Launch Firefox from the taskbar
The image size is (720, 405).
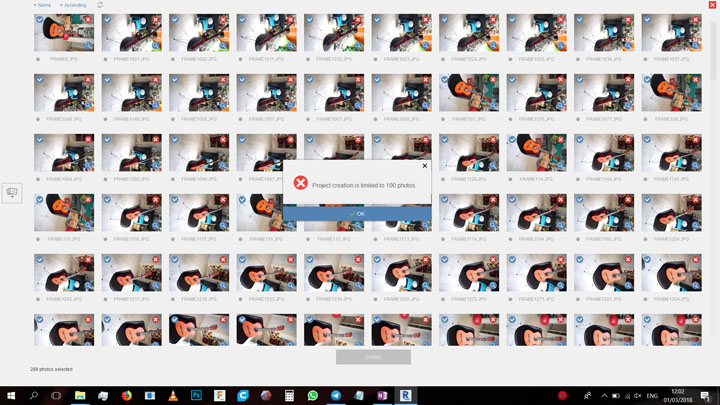pos(126,395)
